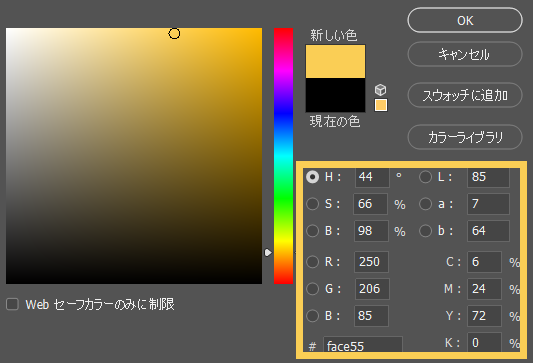Click the hue slider arrow handle

[x=268, y=253]
